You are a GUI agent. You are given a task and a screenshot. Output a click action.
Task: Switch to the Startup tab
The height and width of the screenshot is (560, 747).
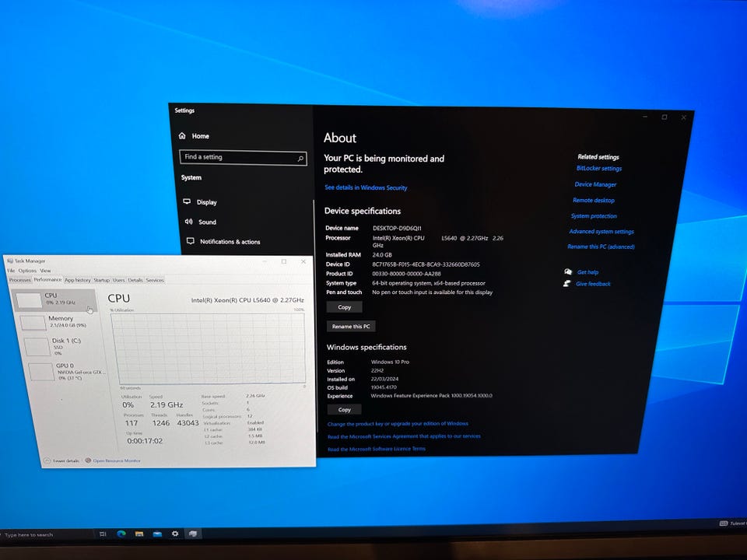101,280
